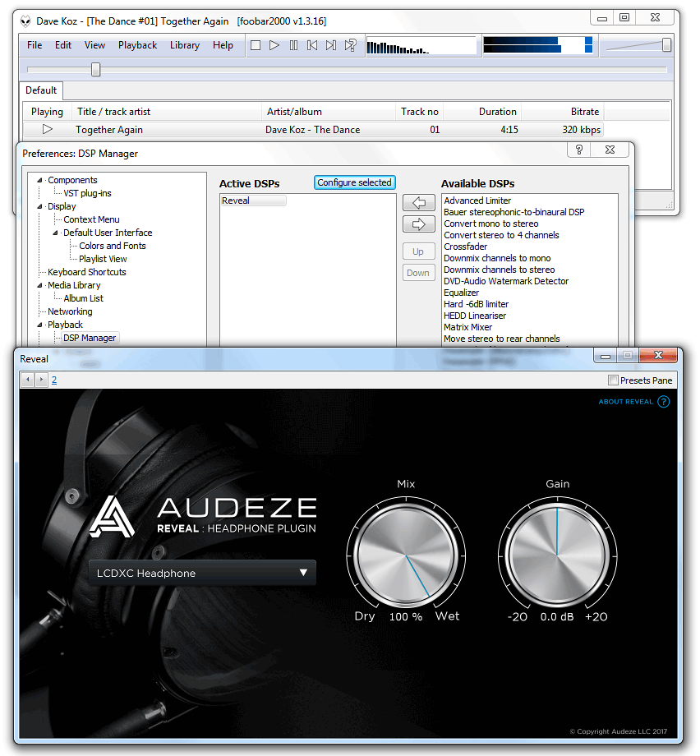
Task: Click the previous preset arrow in Reveal
Action: click(x=28, y=380)
